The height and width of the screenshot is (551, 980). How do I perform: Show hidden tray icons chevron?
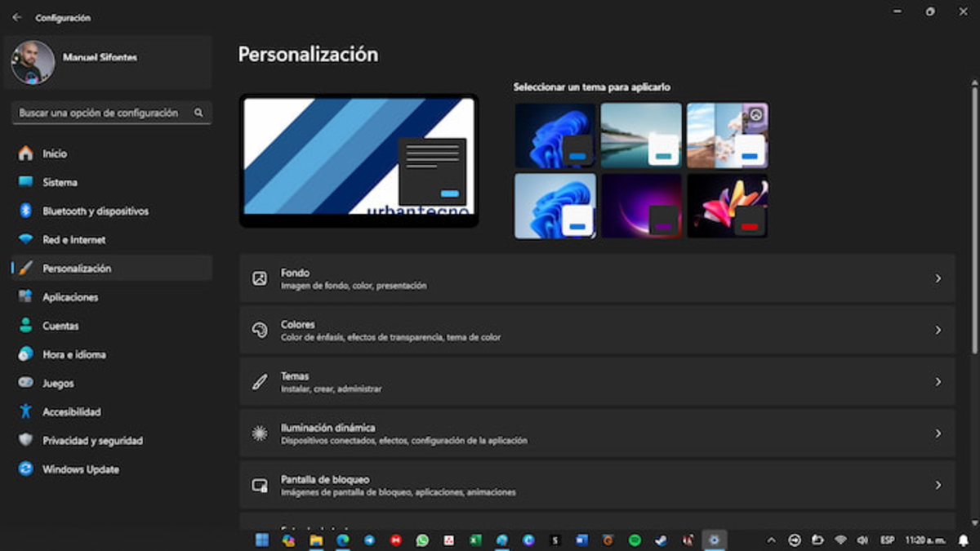771,540
